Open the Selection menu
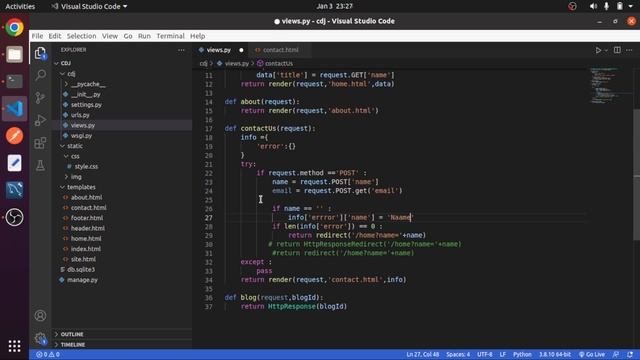Screen dimensions: 640x360 tap(82, 36)
